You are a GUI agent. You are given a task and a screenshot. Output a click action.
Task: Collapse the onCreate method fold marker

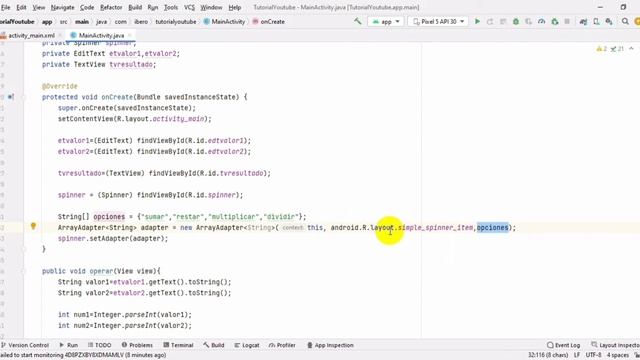click(x=24, y=97)
